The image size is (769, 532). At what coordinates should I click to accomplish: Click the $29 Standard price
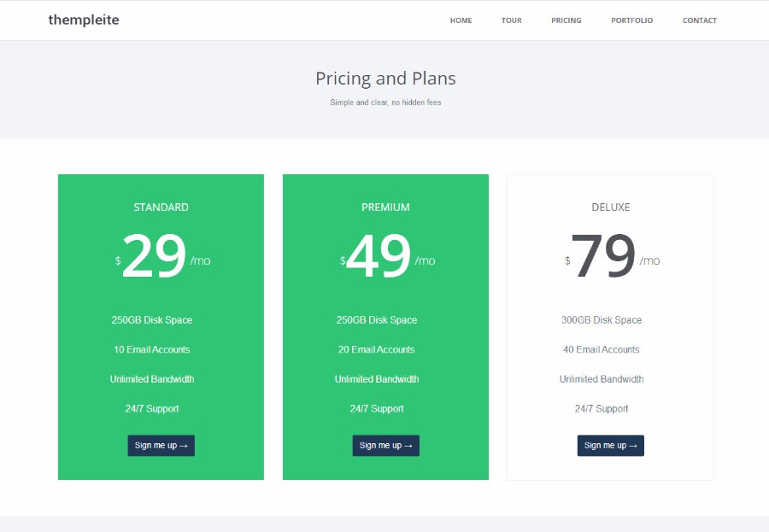click(x=155, y=256)
